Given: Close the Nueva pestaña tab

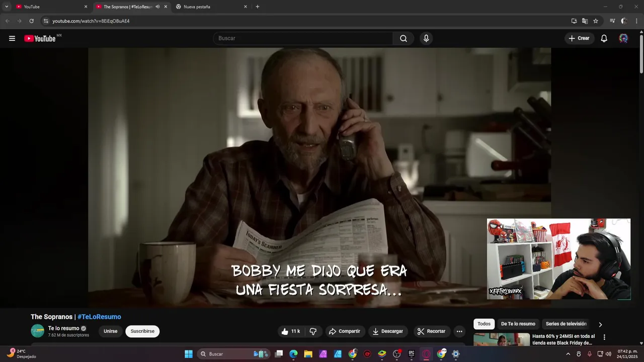Looking at the screenshot, I should coord(246,7).
